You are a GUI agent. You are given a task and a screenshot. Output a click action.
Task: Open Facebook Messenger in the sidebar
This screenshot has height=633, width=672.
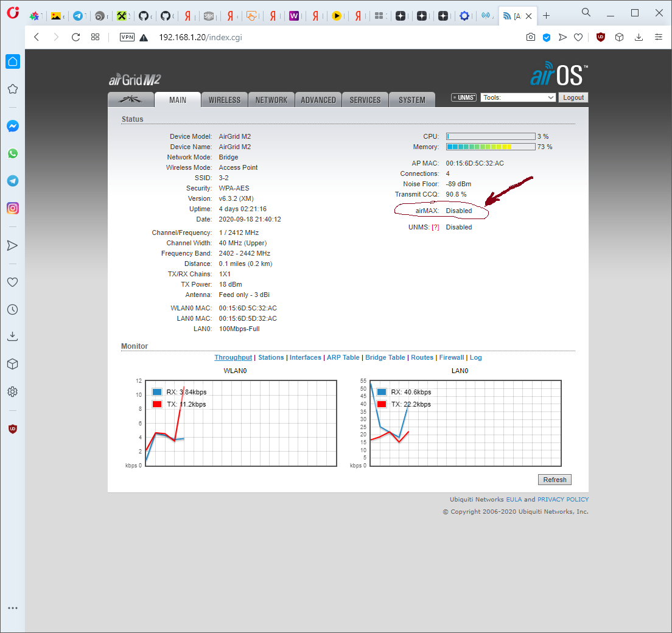click(13, 126)
